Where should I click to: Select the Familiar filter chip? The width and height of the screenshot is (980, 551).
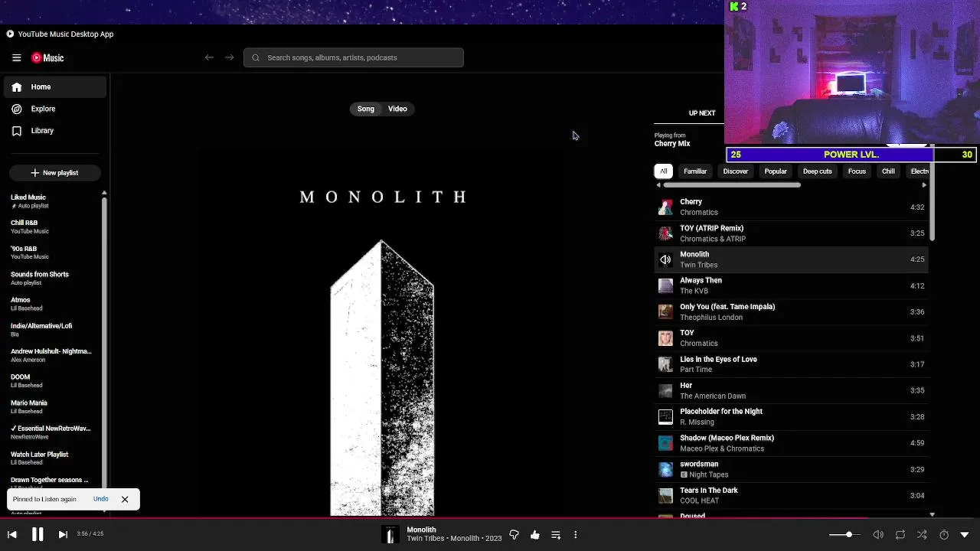coord(695,171)
